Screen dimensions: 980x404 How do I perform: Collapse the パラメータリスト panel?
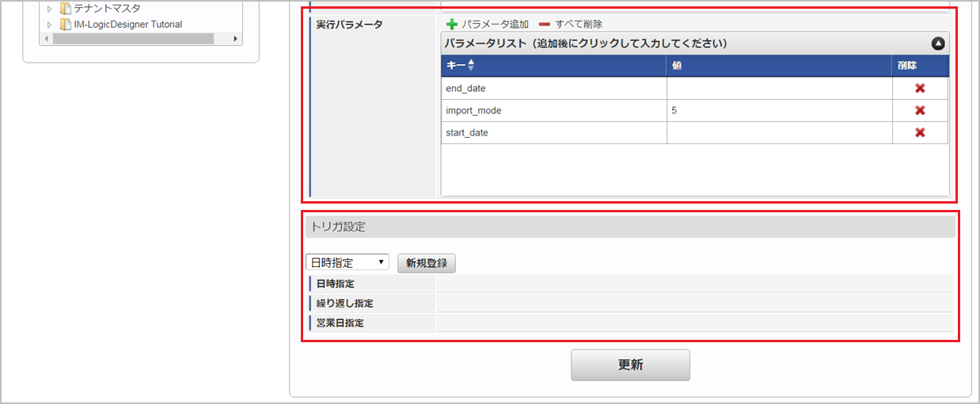(x=938, y=44)
